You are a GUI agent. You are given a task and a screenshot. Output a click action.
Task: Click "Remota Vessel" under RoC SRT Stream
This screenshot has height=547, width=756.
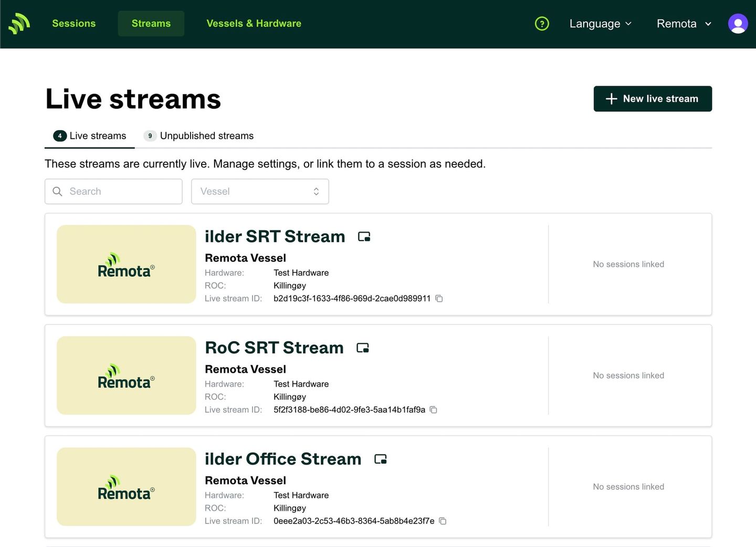click(x=245, y=370)
